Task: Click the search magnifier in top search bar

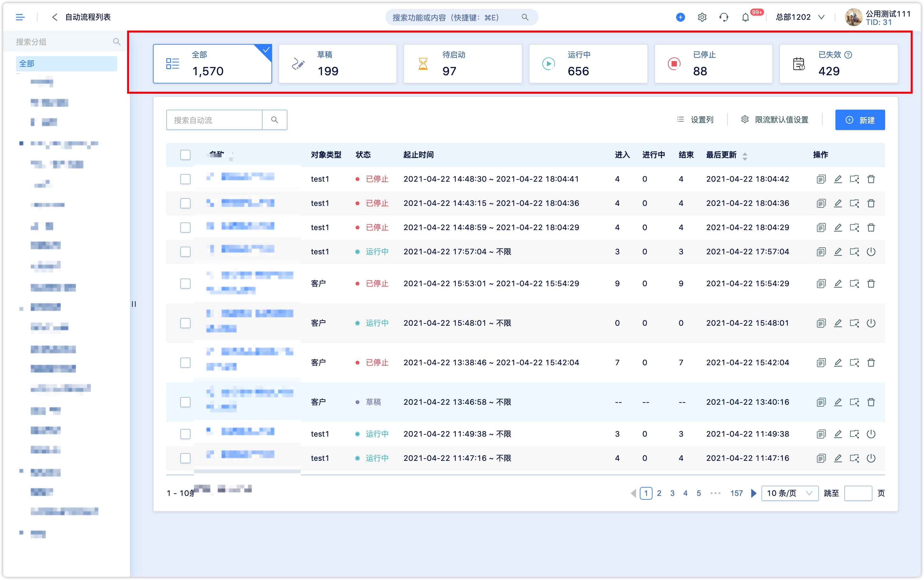Action: (x=524, y=17)
